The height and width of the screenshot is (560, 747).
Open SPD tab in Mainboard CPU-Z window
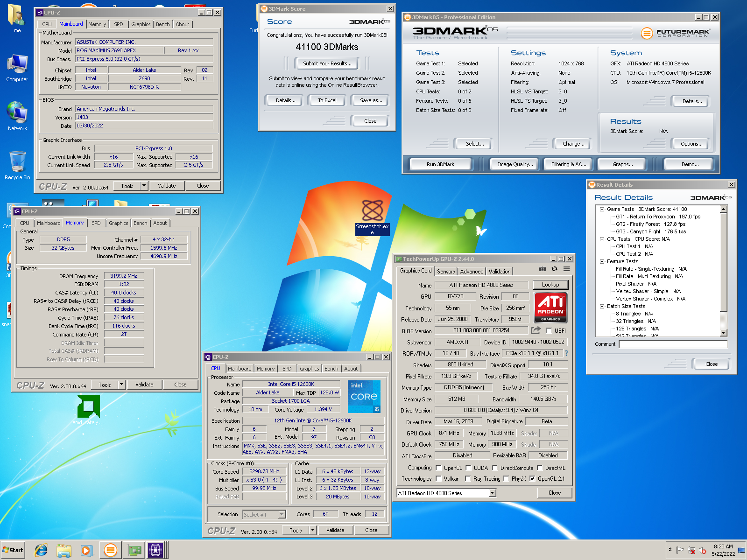[119, 24]
